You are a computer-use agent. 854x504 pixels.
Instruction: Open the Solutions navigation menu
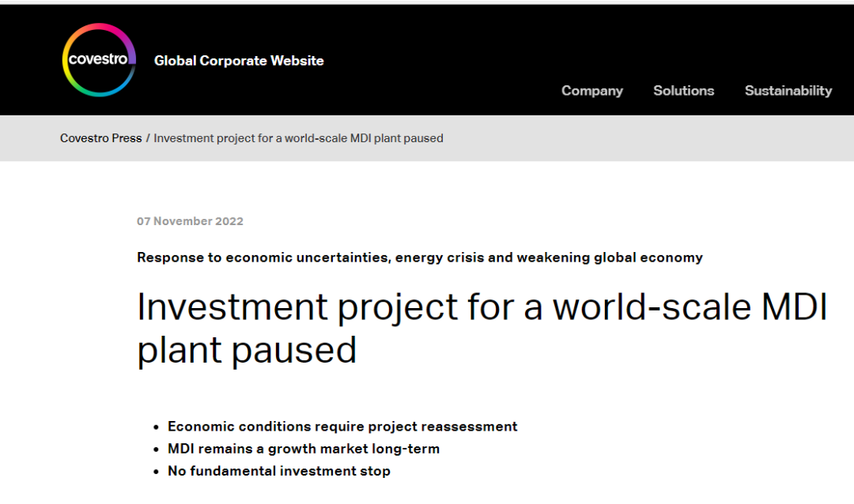pyautogui.click(x=683, y=91)
